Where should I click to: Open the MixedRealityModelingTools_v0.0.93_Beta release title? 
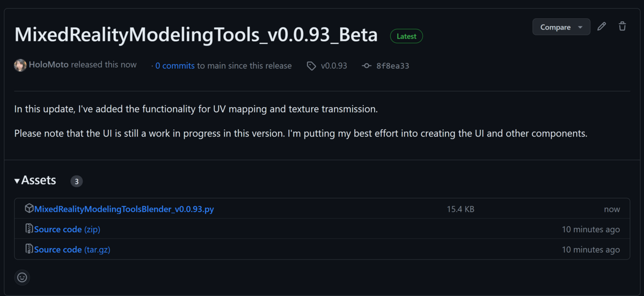coord(196,35)
